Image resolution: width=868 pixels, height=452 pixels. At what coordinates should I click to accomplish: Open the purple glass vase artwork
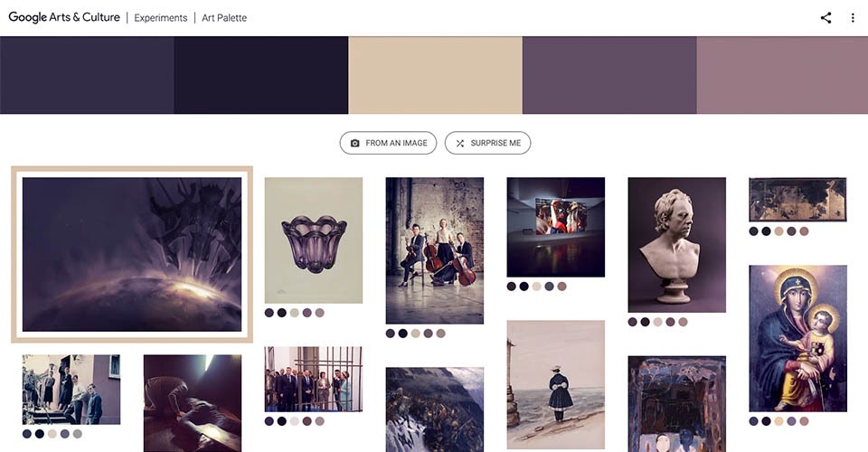[314, 240]
